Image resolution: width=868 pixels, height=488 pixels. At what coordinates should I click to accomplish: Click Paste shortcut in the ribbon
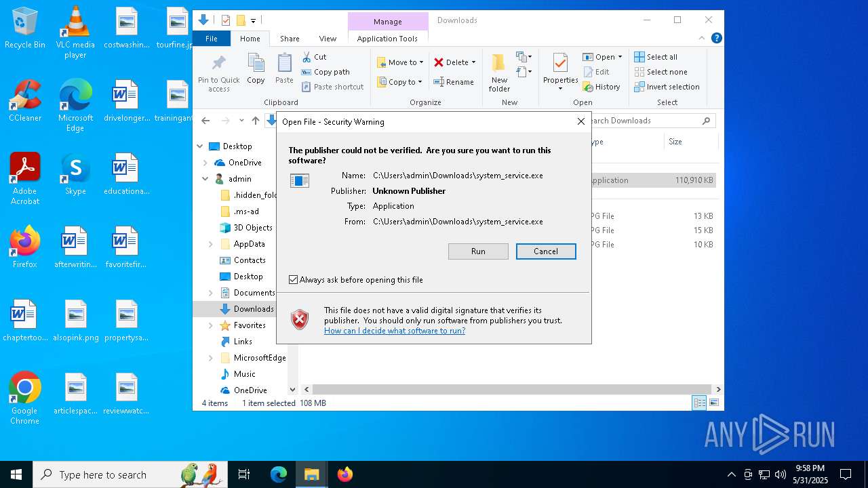pos(333,87)
